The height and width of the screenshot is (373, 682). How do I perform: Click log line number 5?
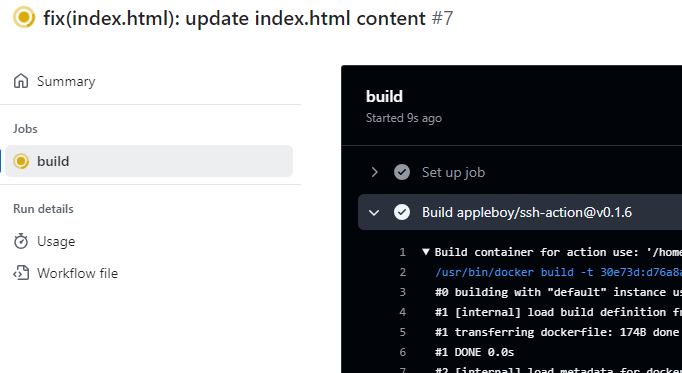pyautogui.click(x=402, y=332)
